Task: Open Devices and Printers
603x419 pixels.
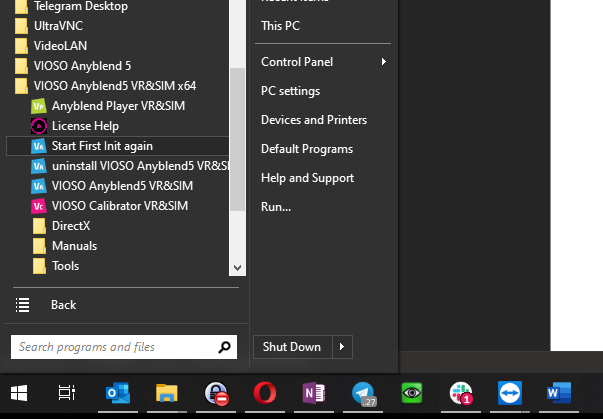Action: click(x=313, y=120)
